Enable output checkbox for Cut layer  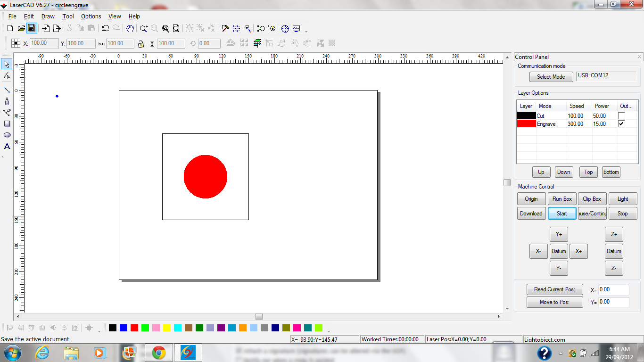click(x=621, y=115)
